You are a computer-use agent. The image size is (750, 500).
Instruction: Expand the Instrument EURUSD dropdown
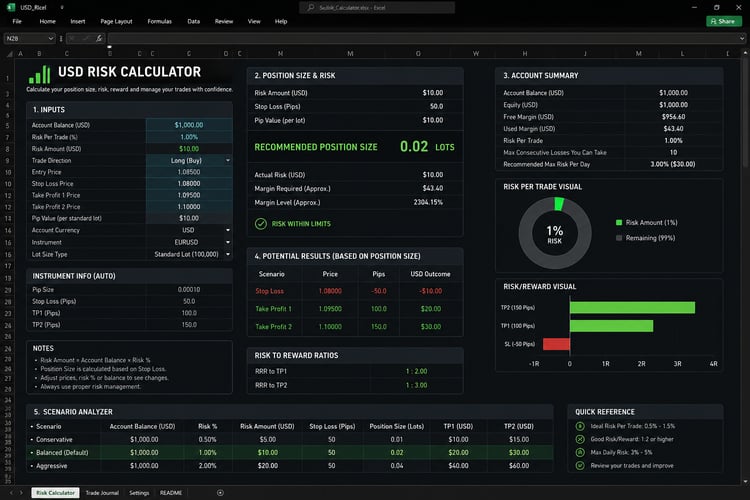[x=228, y=242]
